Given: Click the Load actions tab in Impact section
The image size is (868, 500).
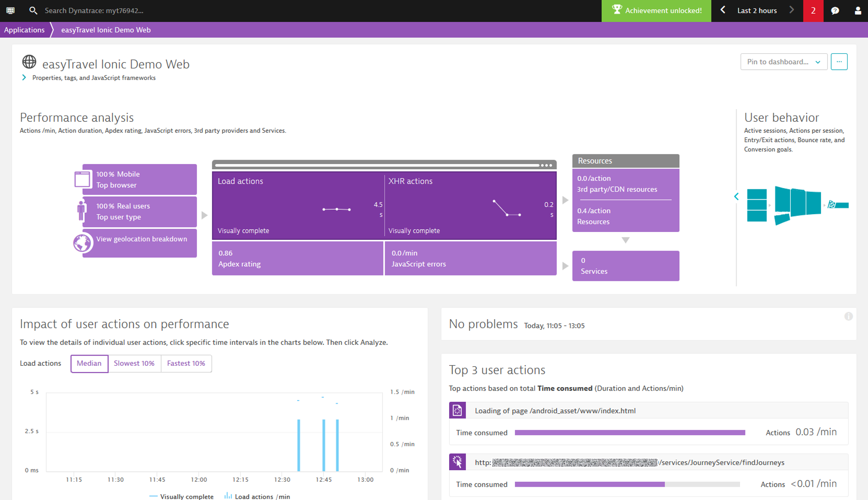Looking at the screenshot, I should (40, 363).
